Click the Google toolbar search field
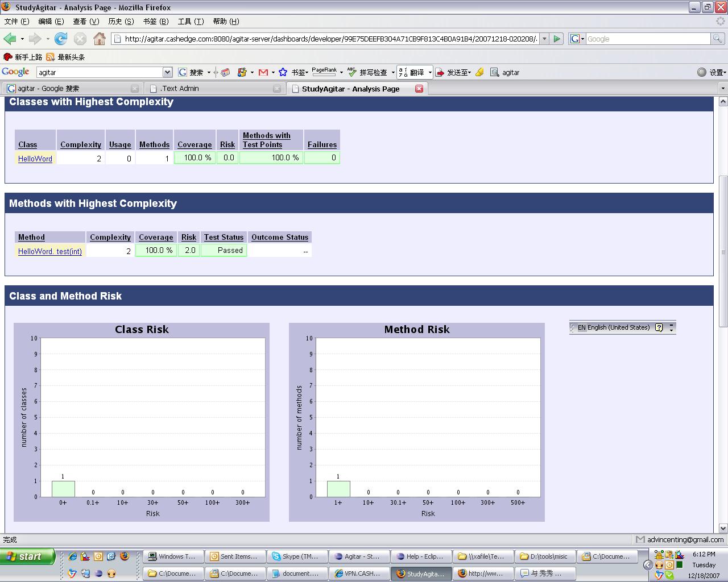Viewport: 728px width, 582px height. click(x=100, y=72)
